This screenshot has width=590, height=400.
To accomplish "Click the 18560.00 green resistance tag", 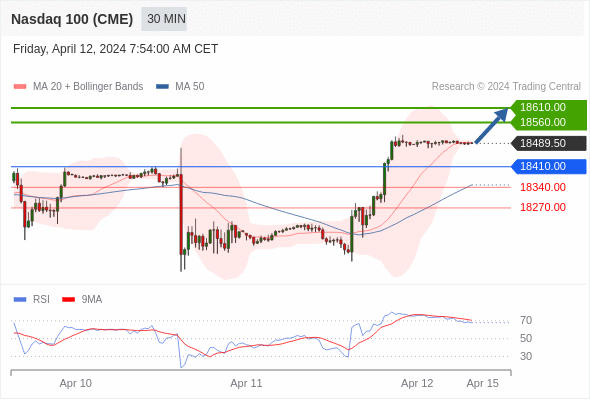I will coord(549,122).
